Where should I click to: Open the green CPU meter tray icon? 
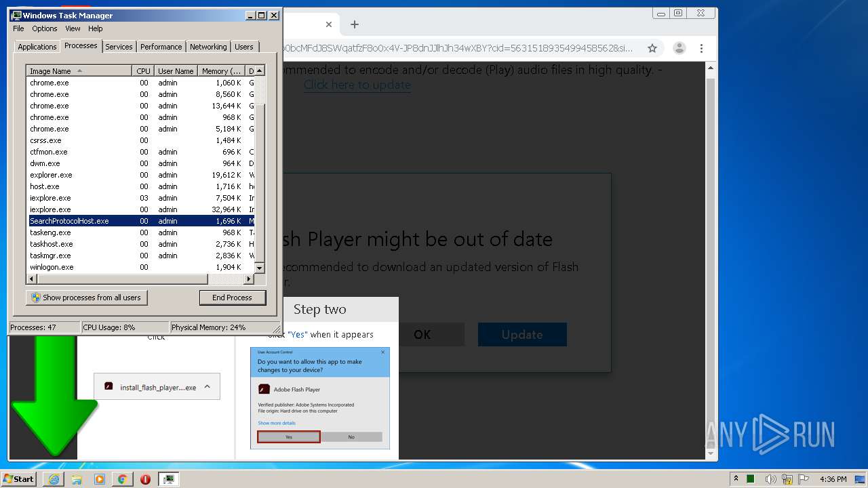751,479
